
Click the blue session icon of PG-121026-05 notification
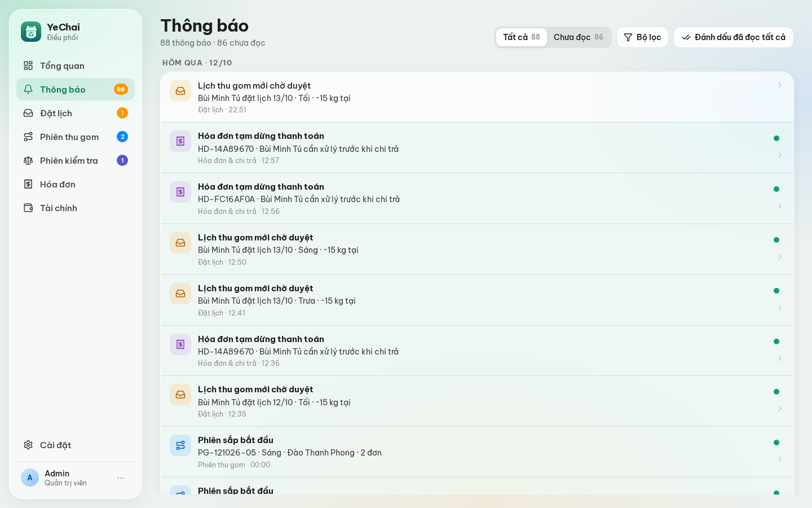[180, 445]
